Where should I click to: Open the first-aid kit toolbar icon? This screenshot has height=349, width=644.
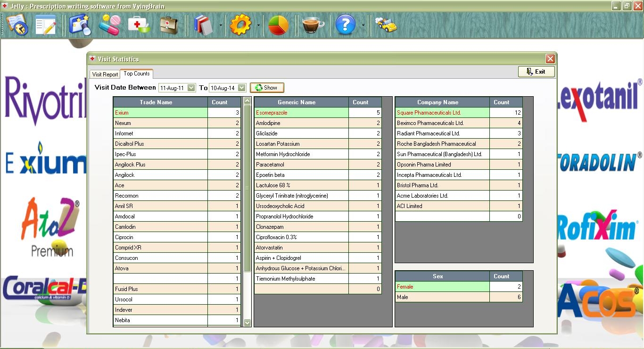pyautogui.click(x=139, y=25)
